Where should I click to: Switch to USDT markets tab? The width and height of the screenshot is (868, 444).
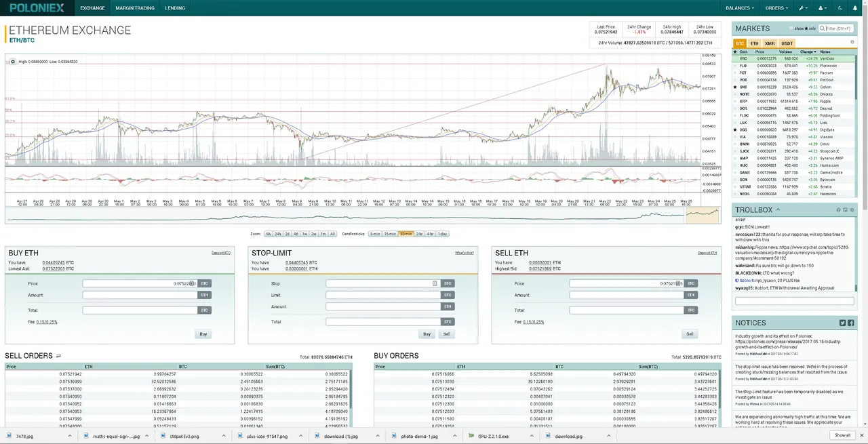click(x=787, y=43)
